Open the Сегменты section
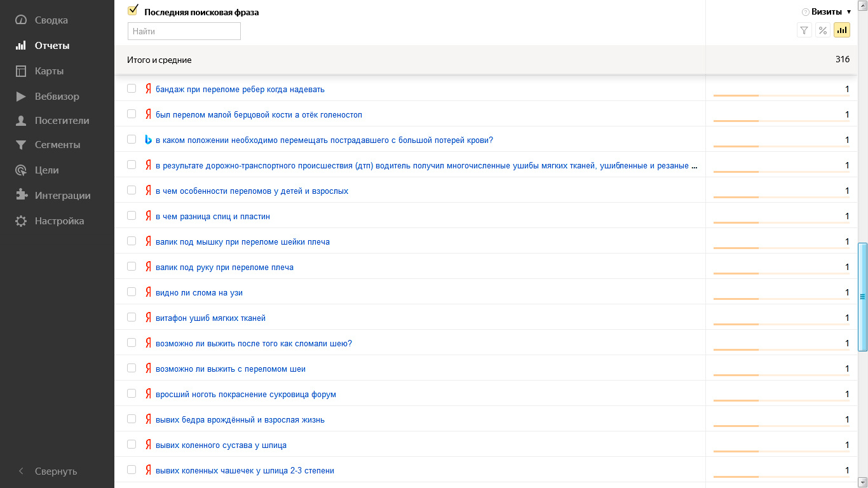This screenshot has width=868, height=488. pyautogui.click(x=57, y=145)
